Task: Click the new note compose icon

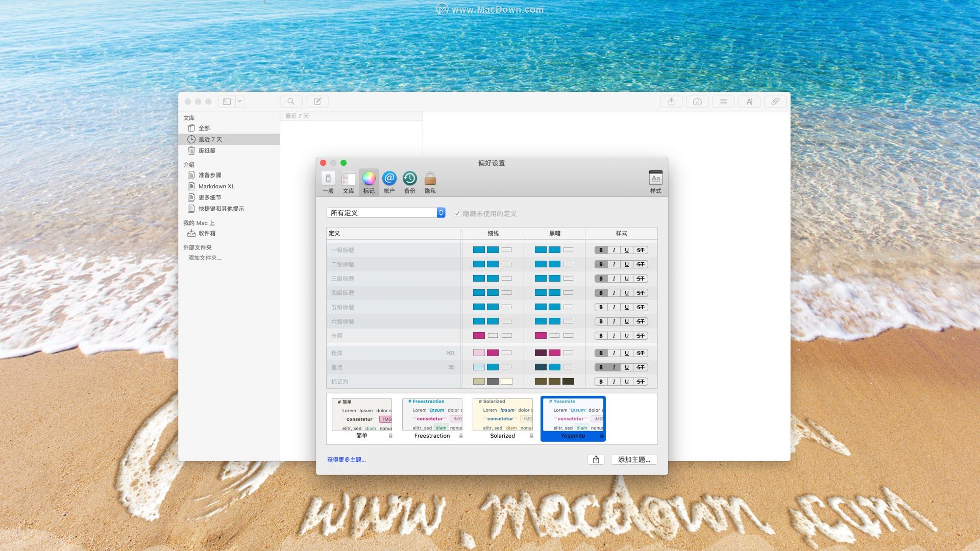Action: click(317, 102)
